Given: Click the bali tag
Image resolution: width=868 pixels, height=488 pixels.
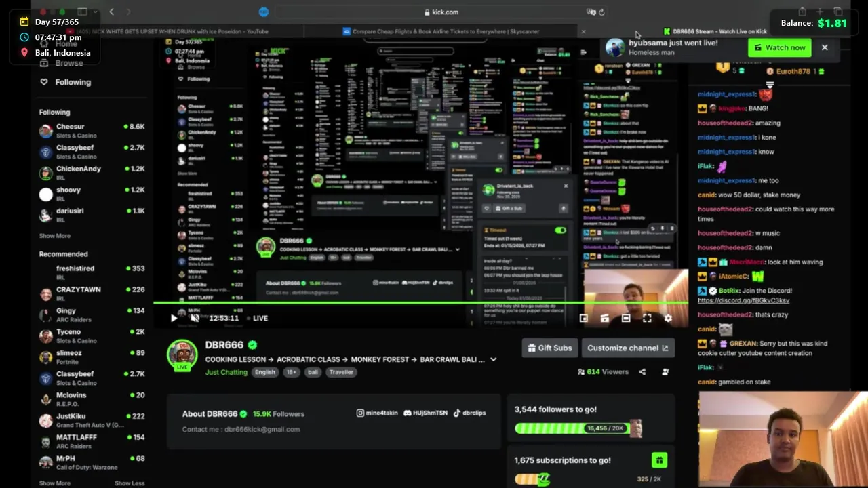Looking at the screenshot, I should coord(313,372).
